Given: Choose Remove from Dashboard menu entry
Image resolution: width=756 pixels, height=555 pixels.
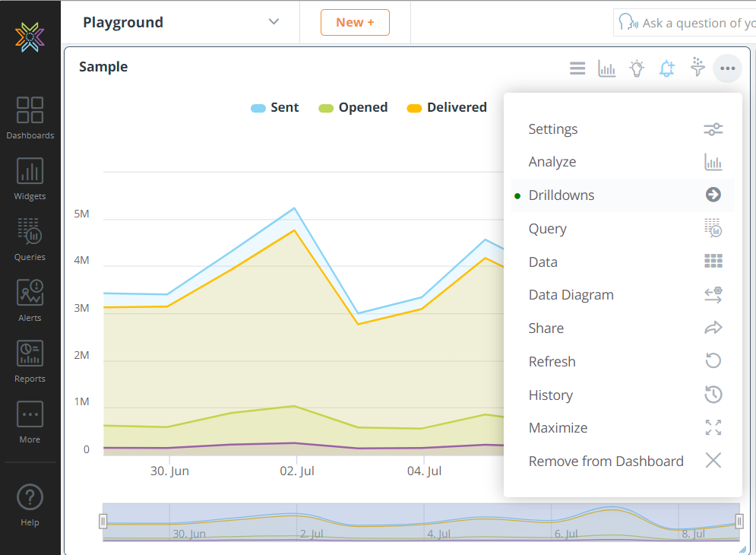Looking at the screenshot, I should (x=606, y=461).
